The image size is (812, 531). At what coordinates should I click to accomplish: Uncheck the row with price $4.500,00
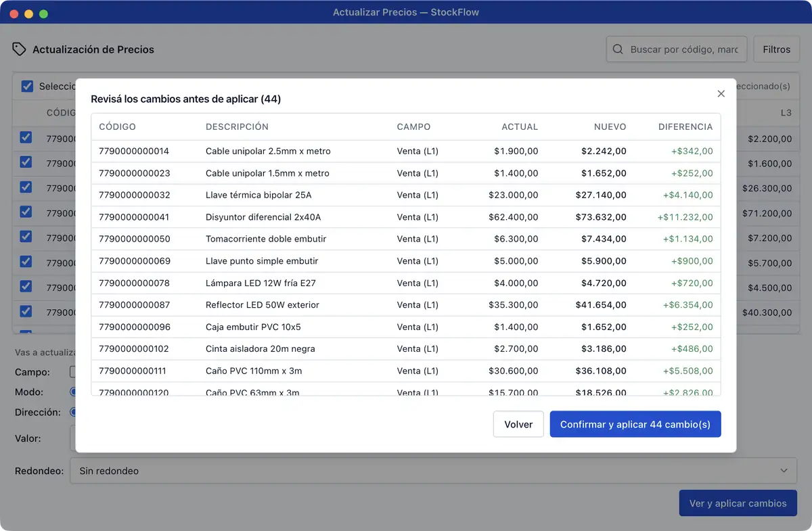[x=26, y=286]
